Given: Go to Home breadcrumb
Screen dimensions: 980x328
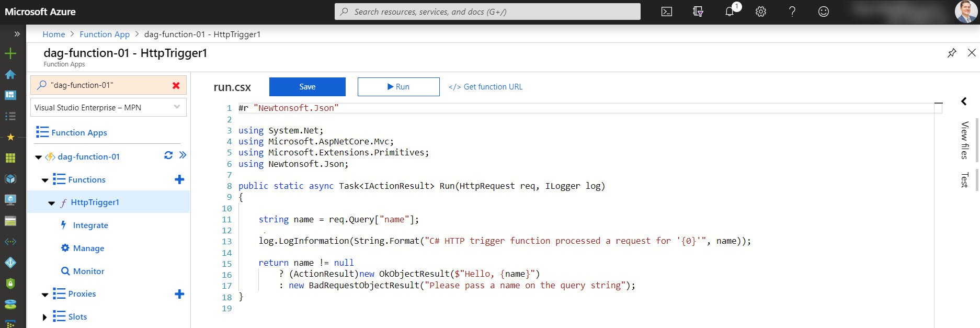Looking at the screenshot, I should point(54,34).
